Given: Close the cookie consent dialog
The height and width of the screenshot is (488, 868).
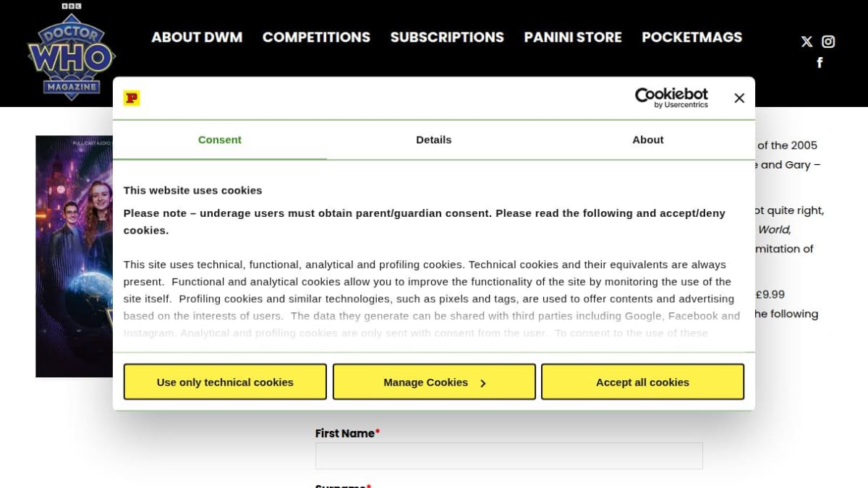Looking at the screenshot, I should pos(739,98).
